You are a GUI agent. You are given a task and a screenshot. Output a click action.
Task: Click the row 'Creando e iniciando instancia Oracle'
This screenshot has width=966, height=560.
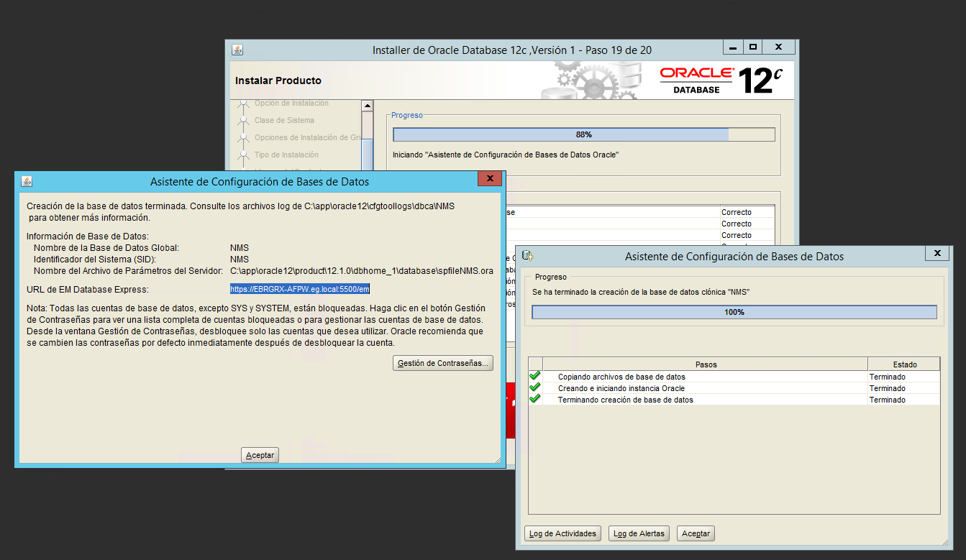tap(734, 388)
